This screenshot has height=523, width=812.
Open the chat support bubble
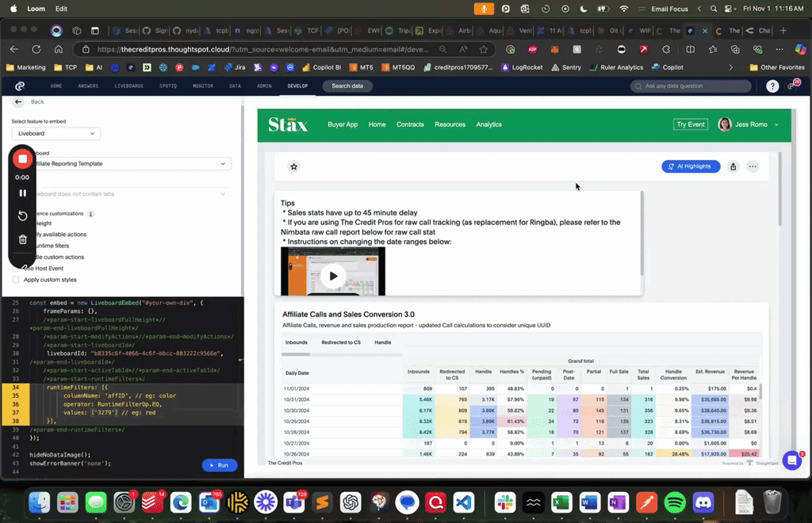pos(791,460)
